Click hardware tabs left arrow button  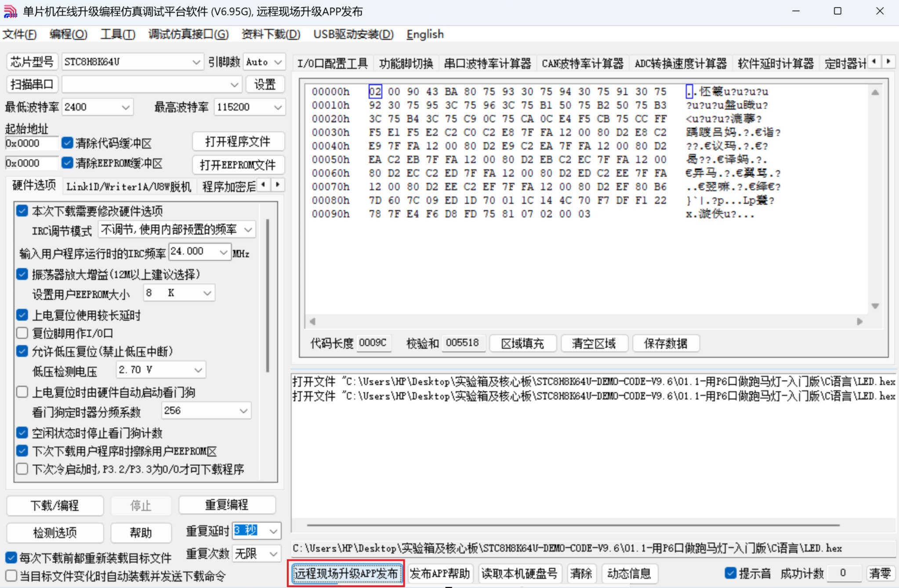(x=264, y=185)
